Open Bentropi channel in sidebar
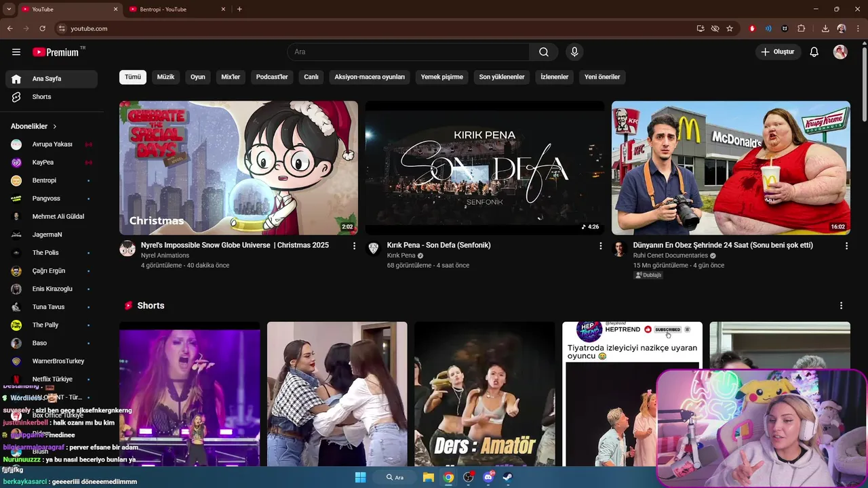The image size is (868, 488). click(x=52, y=180)
